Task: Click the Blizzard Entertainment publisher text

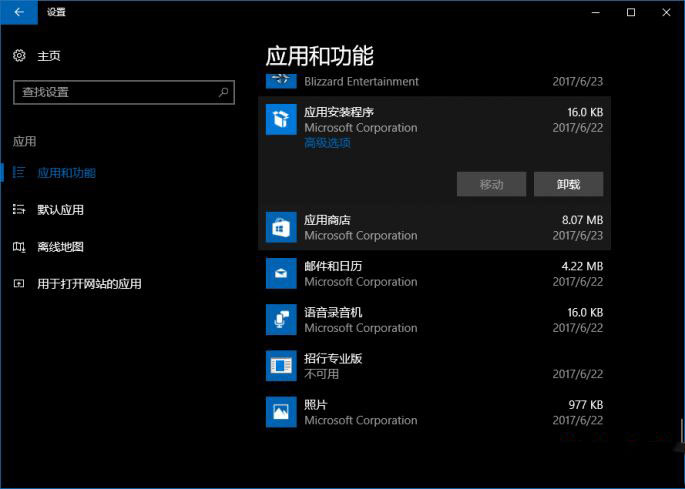Action: 361,82
